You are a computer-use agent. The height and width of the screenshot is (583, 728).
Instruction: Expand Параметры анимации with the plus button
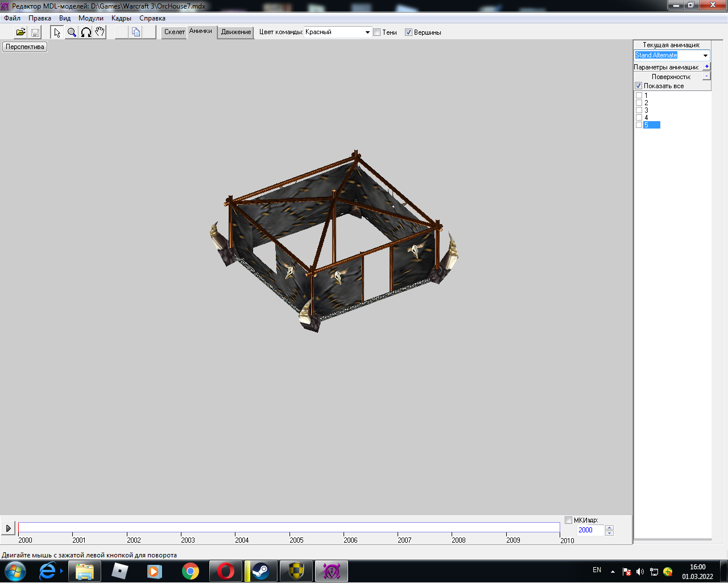coord(706,67)
